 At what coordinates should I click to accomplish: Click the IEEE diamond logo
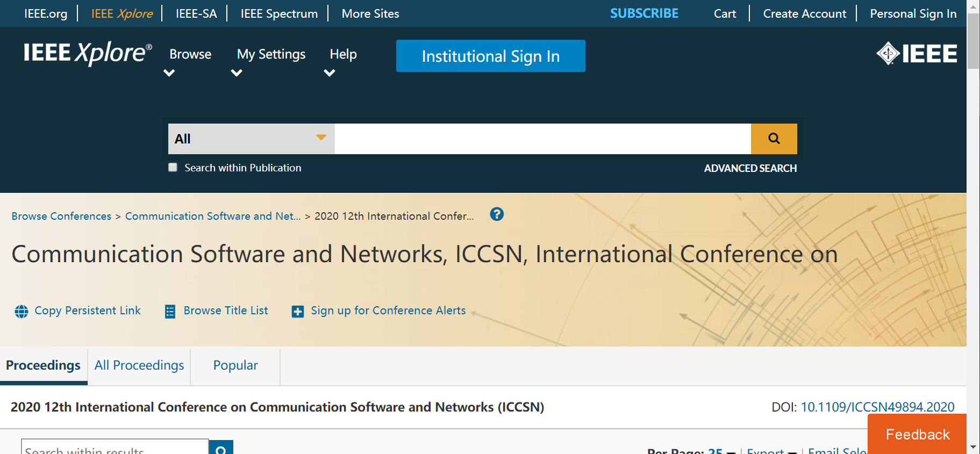click(917, 53)
